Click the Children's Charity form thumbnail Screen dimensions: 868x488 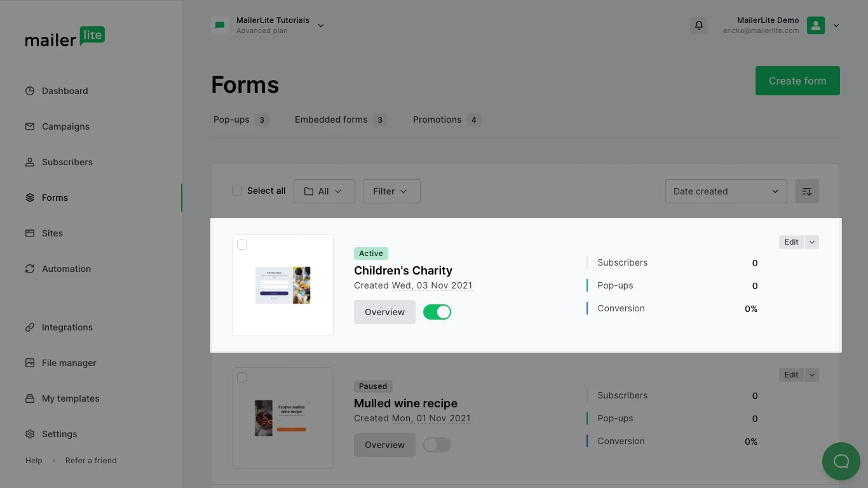(283, 285)
